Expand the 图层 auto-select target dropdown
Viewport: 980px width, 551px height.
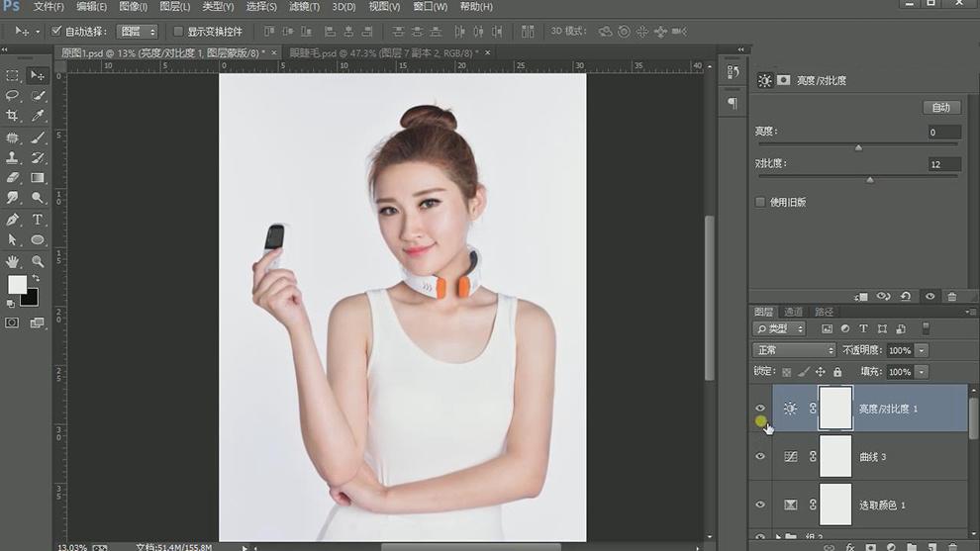(x=138, y=32)
